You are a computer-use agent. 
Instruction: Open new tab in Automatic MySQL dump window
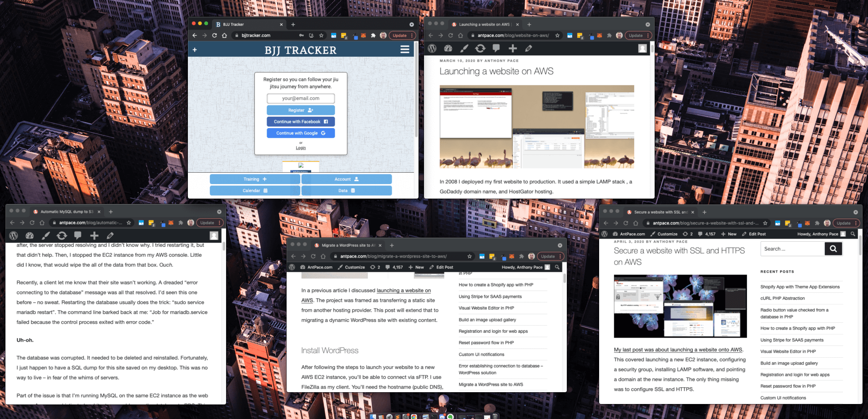111,212
